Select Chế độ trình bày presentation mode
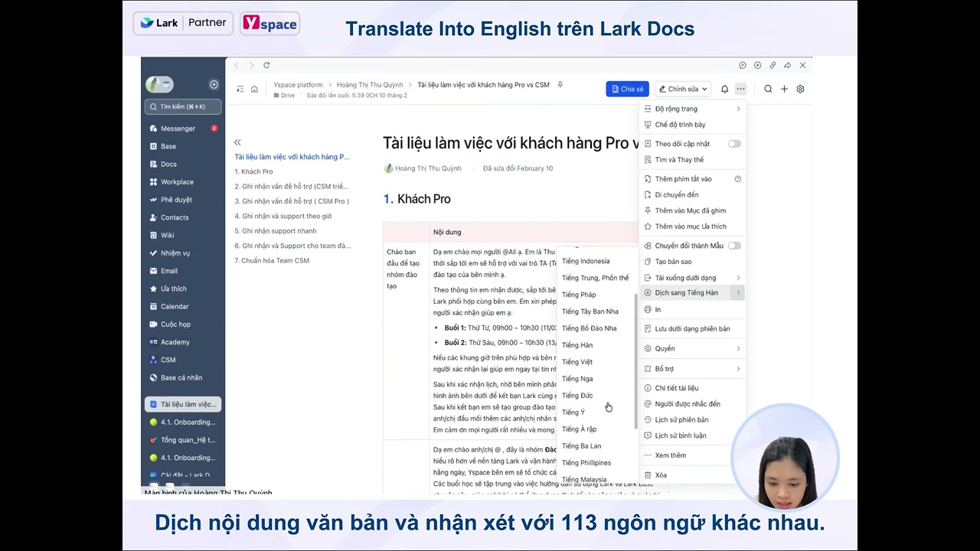The width and height of the screenshot is (980, 551). tap(692, 125)
